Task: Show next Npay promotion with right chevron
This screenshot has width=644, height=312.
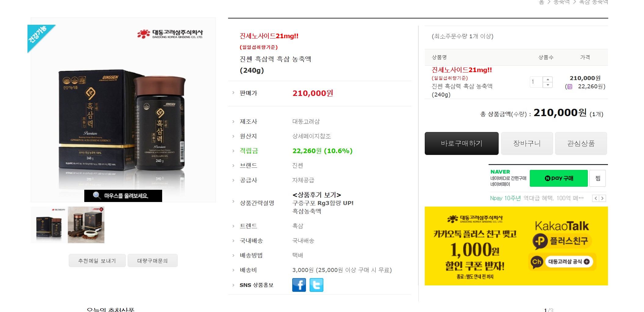Action: (602, 198)
